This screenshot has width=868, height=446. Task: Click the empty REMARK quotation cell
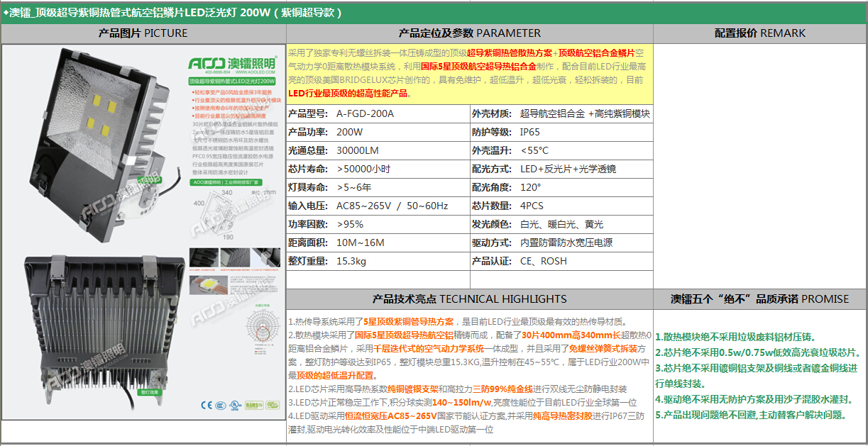point(760,166)
